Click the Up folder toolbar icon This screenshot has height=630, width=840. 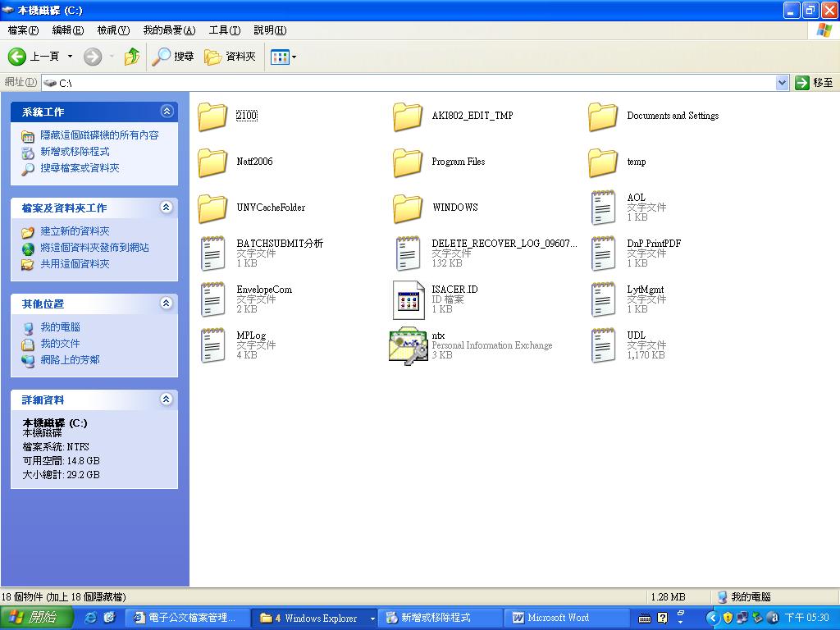[132, 57]
